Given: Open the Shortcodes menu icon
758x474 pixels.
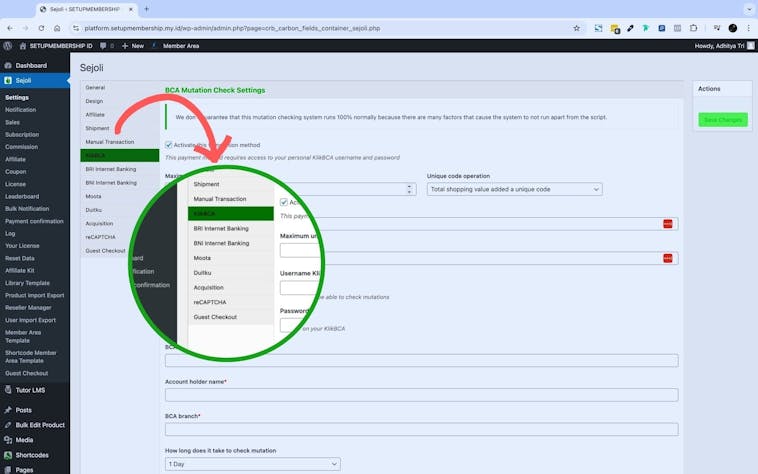Looking at the screenshot, I should click(x=8, y=454).
